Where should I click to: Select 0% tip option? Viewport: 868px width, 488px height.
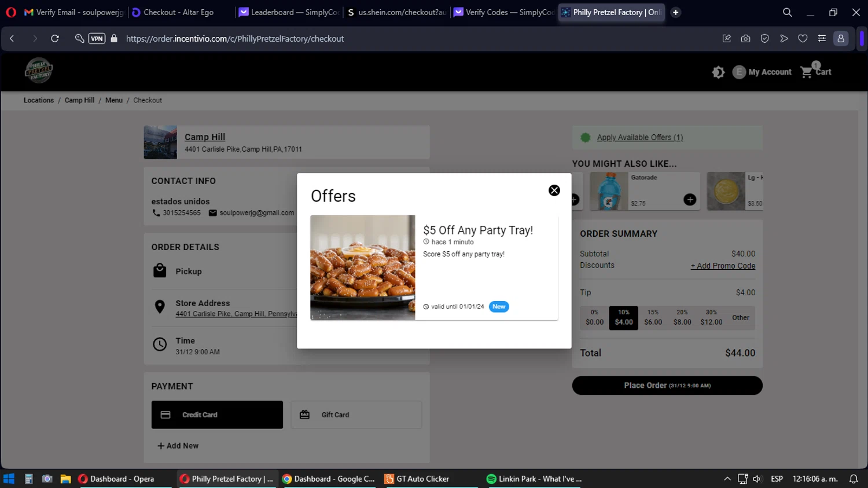click(594, 318)
